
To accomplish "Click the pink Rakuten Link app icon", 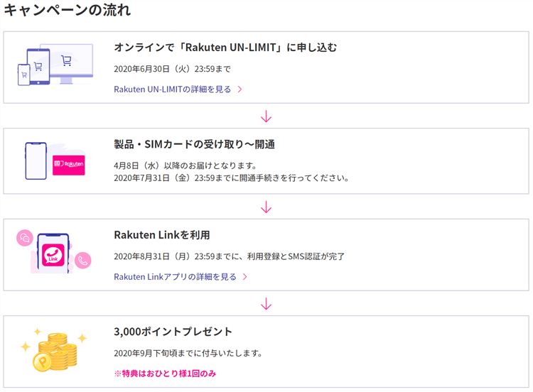I will 52,254.
